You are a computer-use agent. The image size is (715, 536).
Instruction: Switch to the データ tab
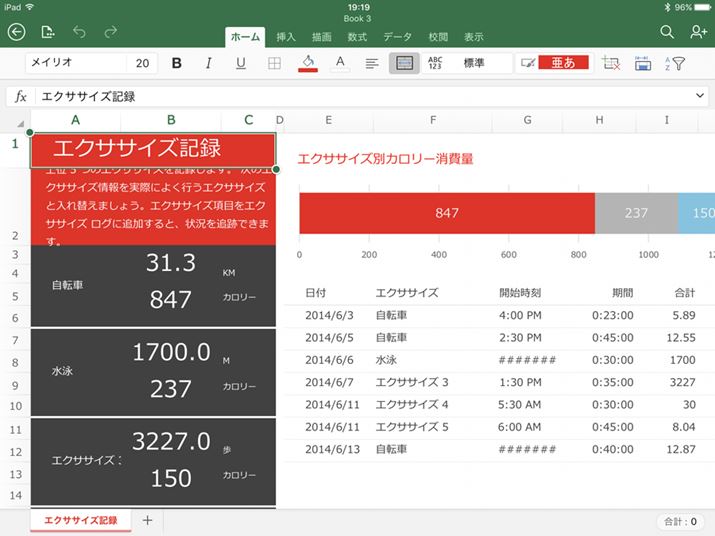397,37
